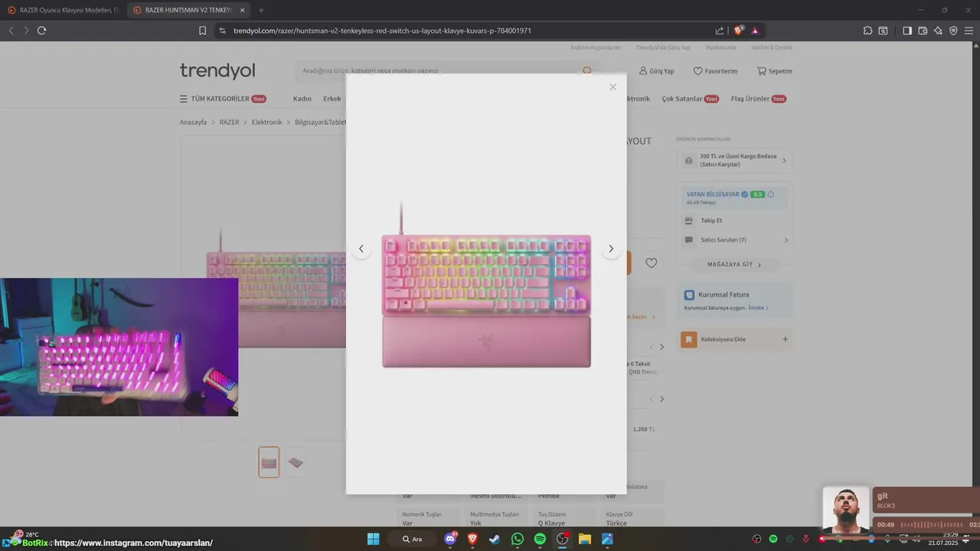The image size is (980, 551).
Task: Click taskbar clock showing 21.07.2025
Action: pyautogui.click(x=943, y=539)
